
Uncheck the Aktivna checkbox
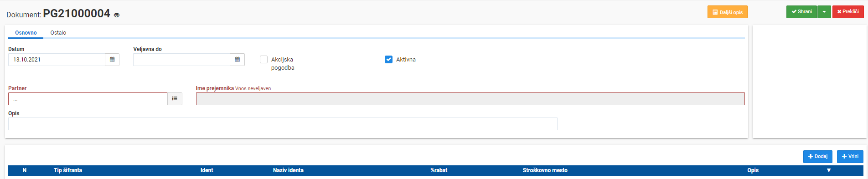click(388, 59)
